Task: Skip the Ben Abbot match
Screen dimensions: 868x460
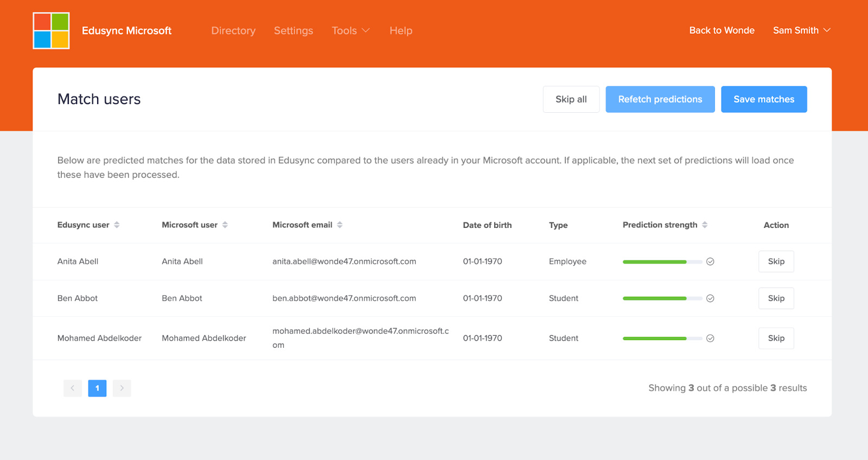Action: click(776, 298)
